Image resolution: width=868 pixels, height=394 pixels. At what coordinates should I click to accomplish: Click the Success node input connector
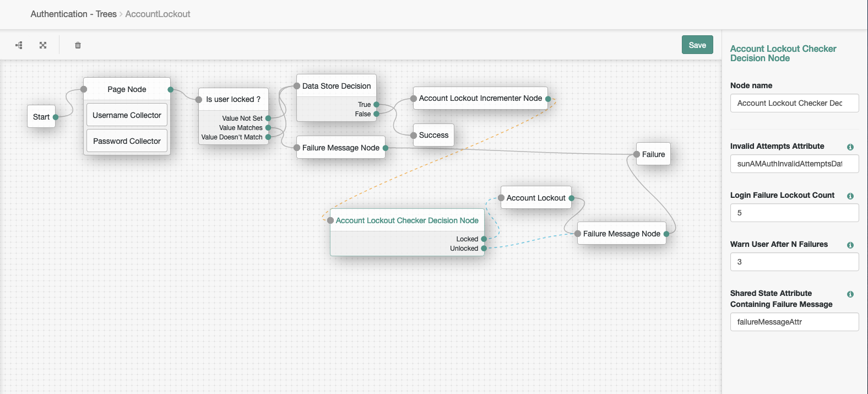(x=414, y=136)
